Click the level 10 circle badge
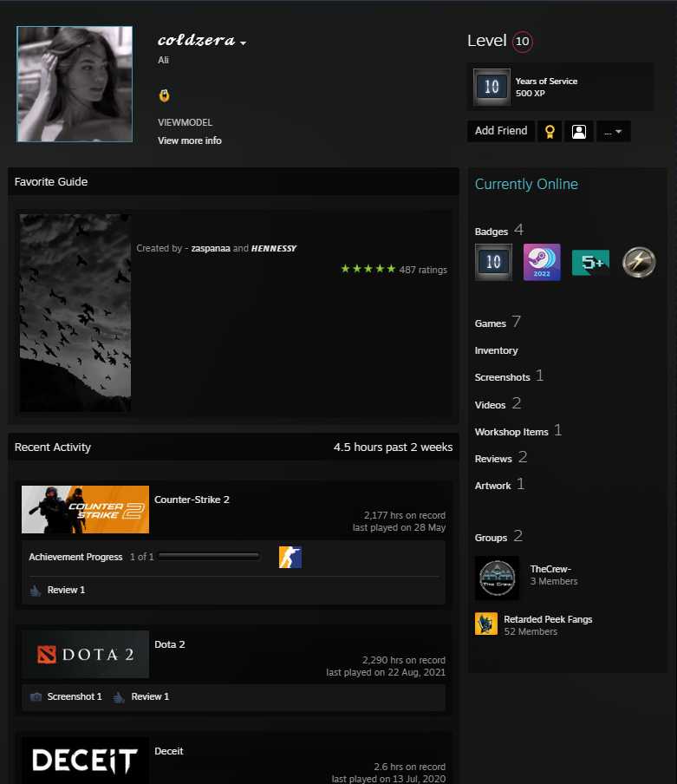The image size is (677, 784). click(522, 41)
